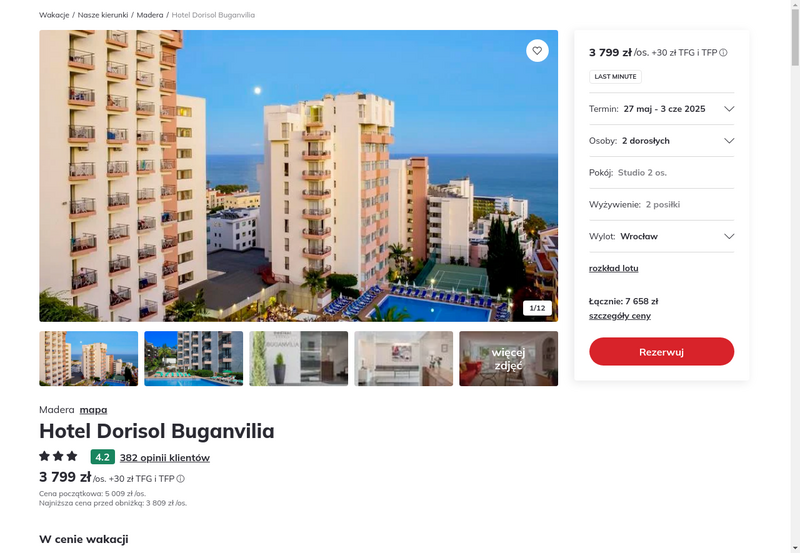This screenshot has width=800, height=553.
Task: Open the Wylot Wrocław dropdown
Action: [x=661, y=236]
